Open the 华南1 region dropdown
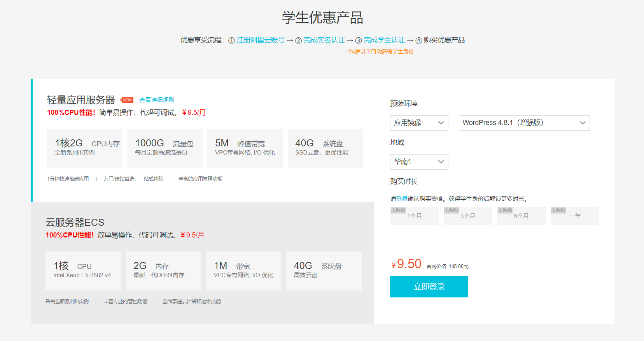Image resolution: width=644 pixels, height=341 pixels. click(419, 162)
